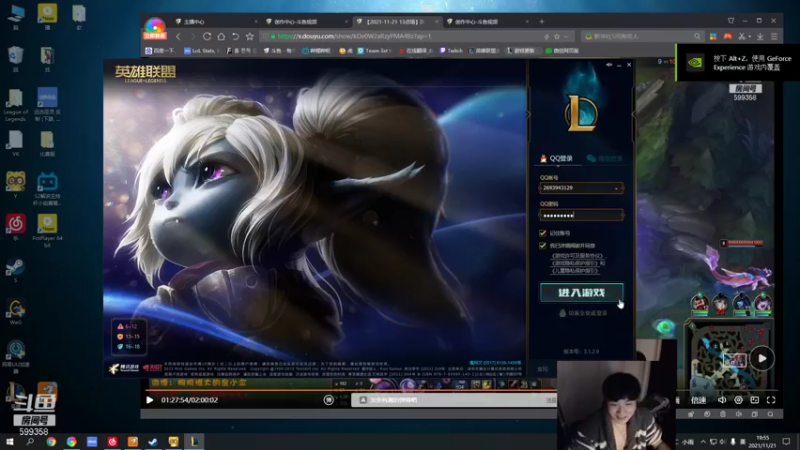Click the browser undo-close arrow icon
Screen dimensions: 800x450
pos(235,36)
